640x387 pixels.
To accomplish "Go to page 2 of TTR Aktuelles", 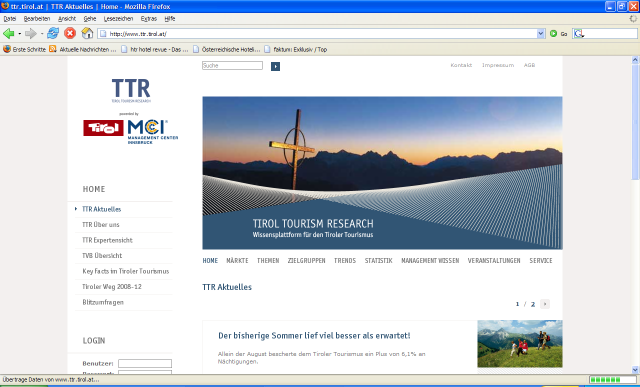I will click(x=533, y=304).
